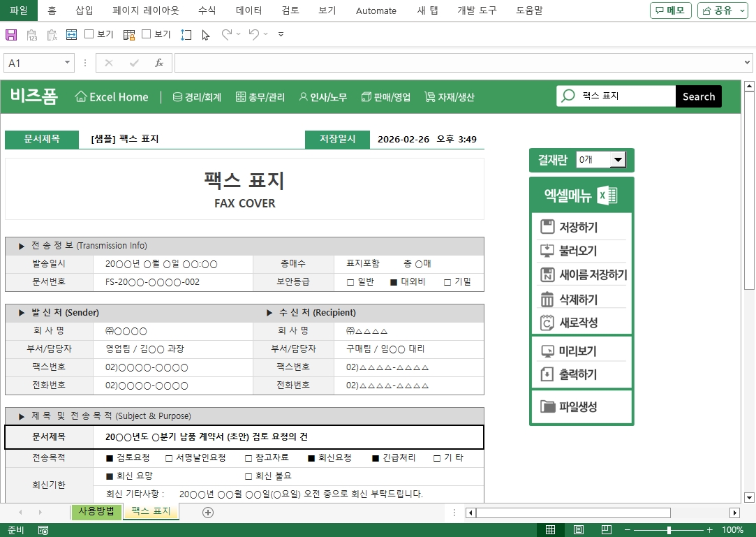Image resolution: width=756 pixels, height=537 pixels.
Task: Expand the Name Box dropdown arrow
Action: click(x=68, y=63)
